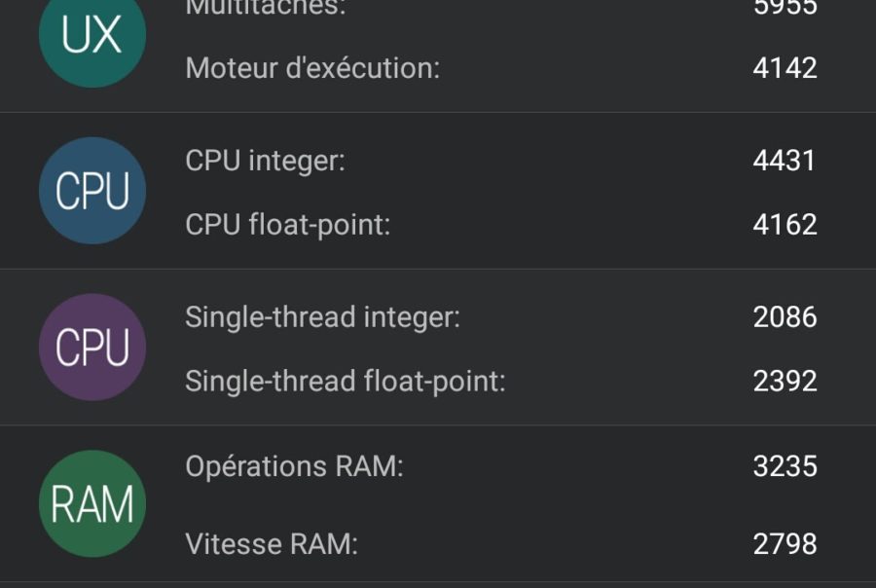Tap the single-thread integer score 2086
Image resolution: width=876 pixels, height=588 pixels.
click(785, 317)
